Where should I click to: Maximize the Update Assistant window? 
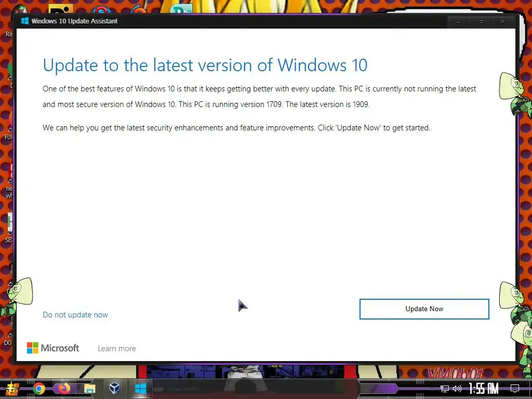pyautogui.click(x=481, y=22)
